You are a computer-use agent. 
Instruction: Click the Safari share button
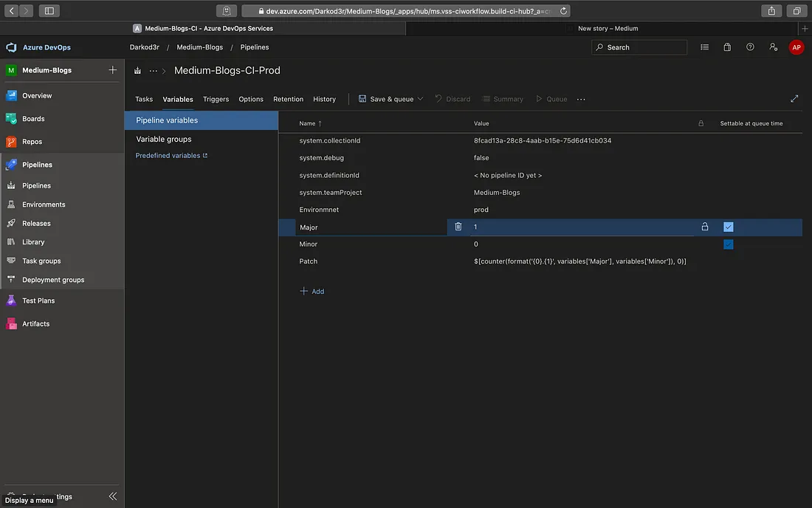tap(771, 10)
